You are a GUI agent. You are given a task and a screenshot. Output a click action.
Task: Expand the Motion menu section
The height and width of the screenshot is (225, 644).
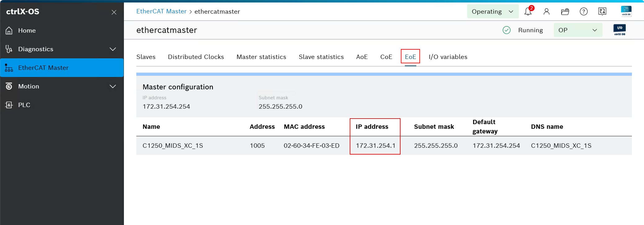click(x=113, y=86)
